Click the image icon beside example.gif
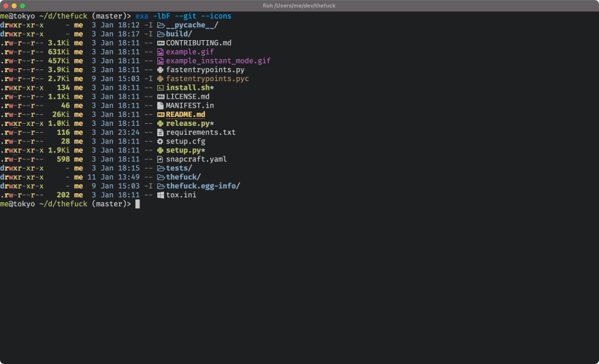The height and width of the screenshot is (364, 599). click(161, 52)
